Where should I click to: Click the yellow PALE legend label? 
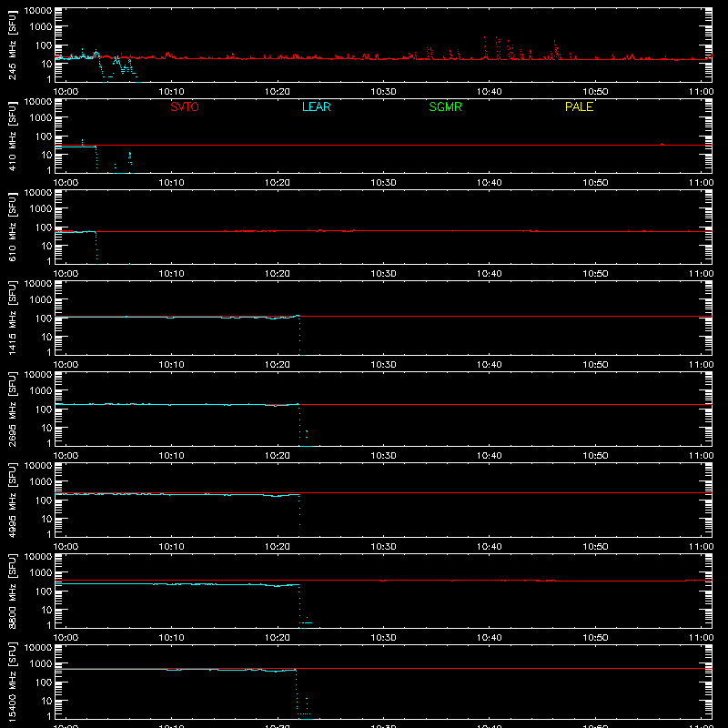[x=579, y=106]
